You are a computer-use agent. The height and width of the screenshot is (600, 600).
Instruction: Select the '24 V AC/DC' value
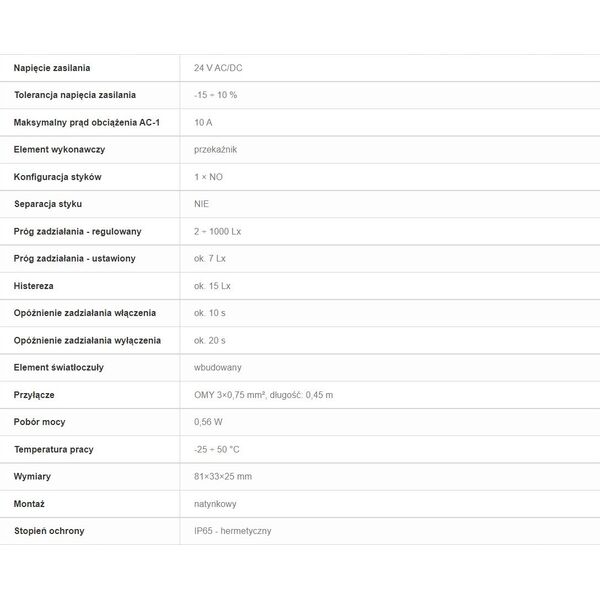click(218, 68)
